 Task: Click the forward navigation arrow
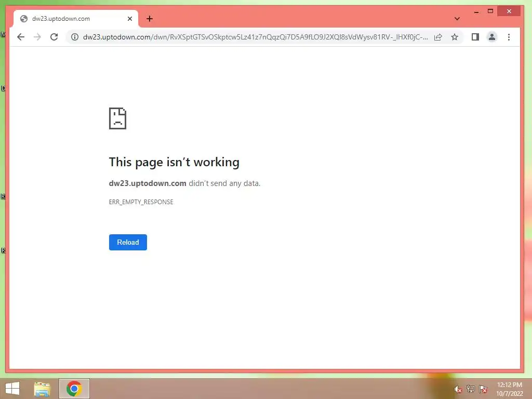click(37, 37)
